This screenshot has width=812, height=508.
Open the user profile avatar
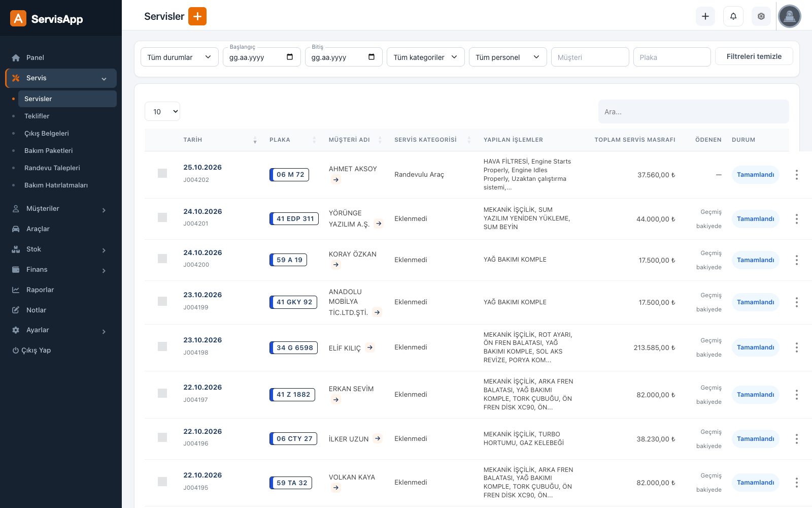[x=790, y=16]
